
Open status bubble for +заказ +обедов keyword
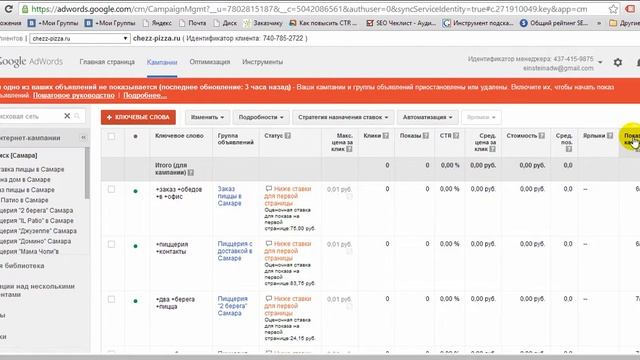tap(269, 189)
